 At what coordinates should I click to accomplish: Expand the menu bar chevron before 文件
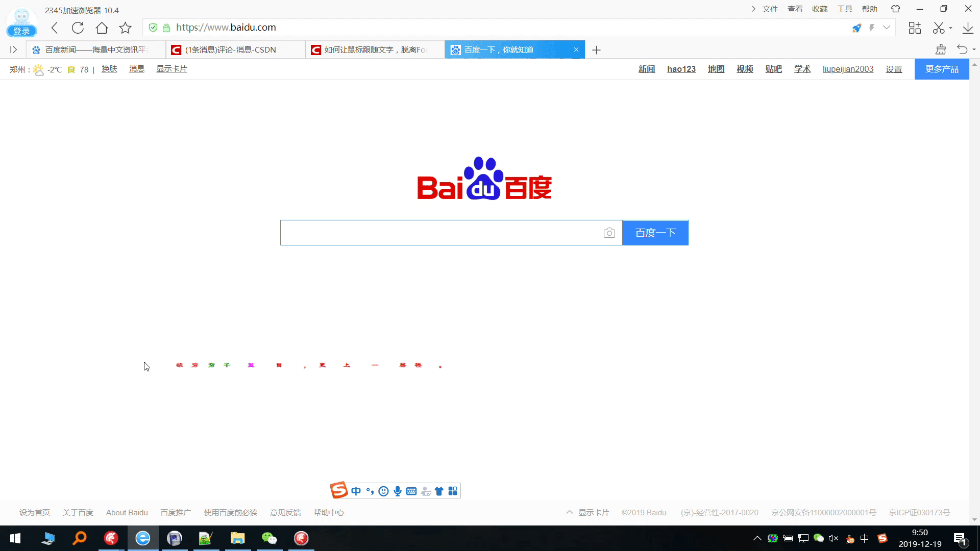pyautogui.click(x=753, y=9)
